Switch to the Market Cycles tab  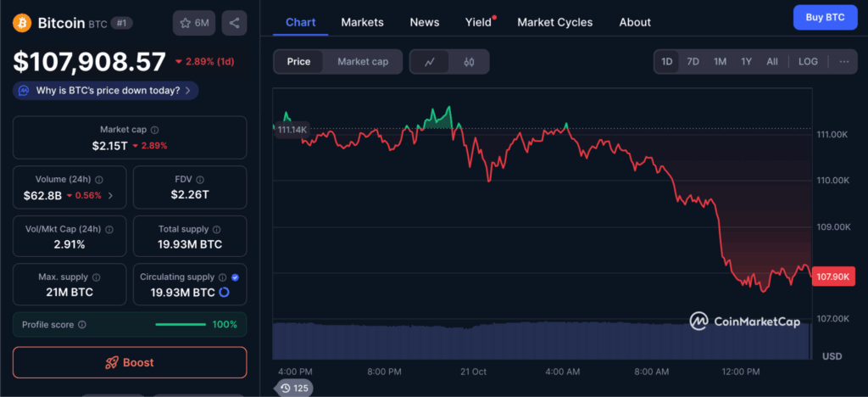pyautogui.click(x=554, y=22)
